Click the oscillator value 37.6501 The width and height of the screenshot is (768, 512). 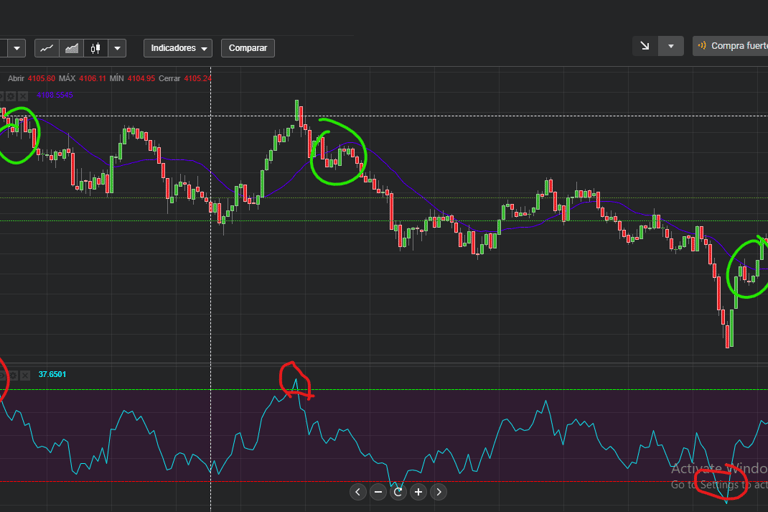pos(52,374)
